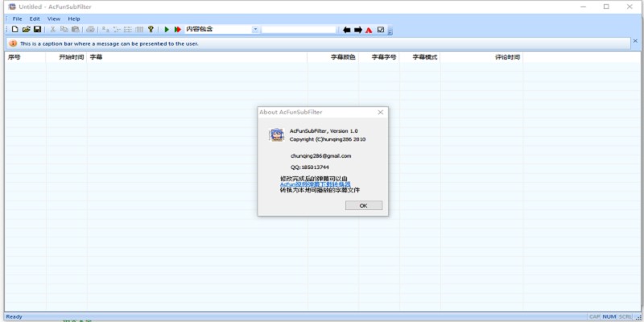
Task: Click the black left arrow icon
Action: [347, 30]
